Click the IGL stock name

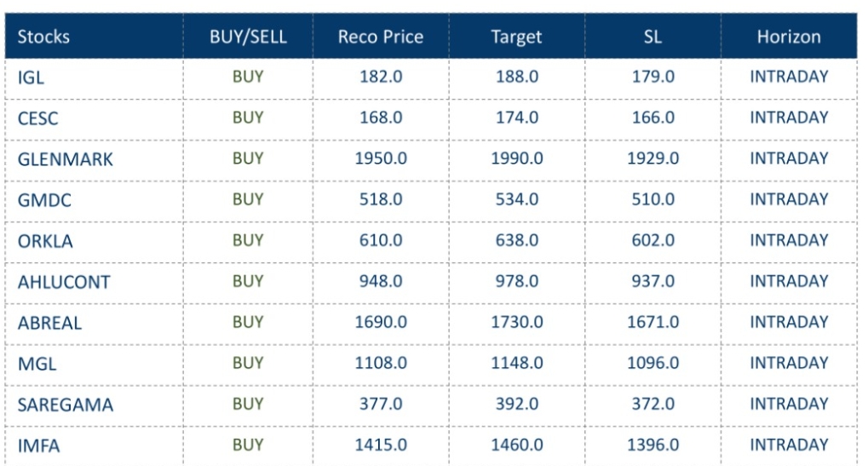[x=31, y=78]
